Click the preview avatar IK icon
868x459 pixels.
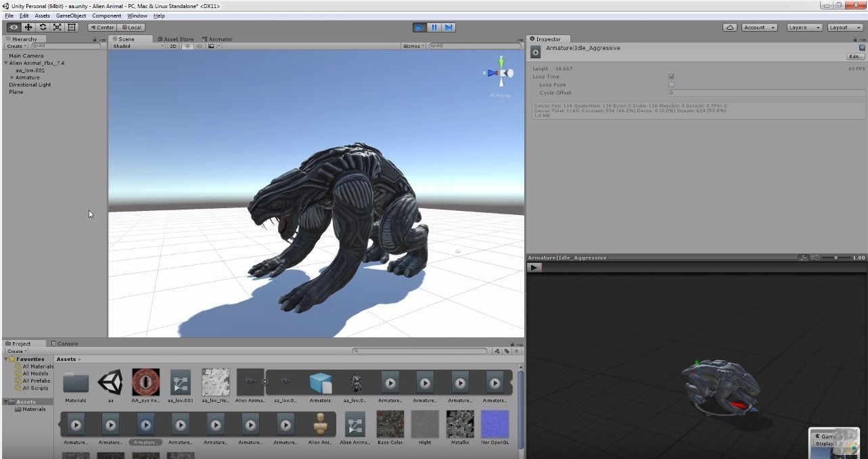803,258
